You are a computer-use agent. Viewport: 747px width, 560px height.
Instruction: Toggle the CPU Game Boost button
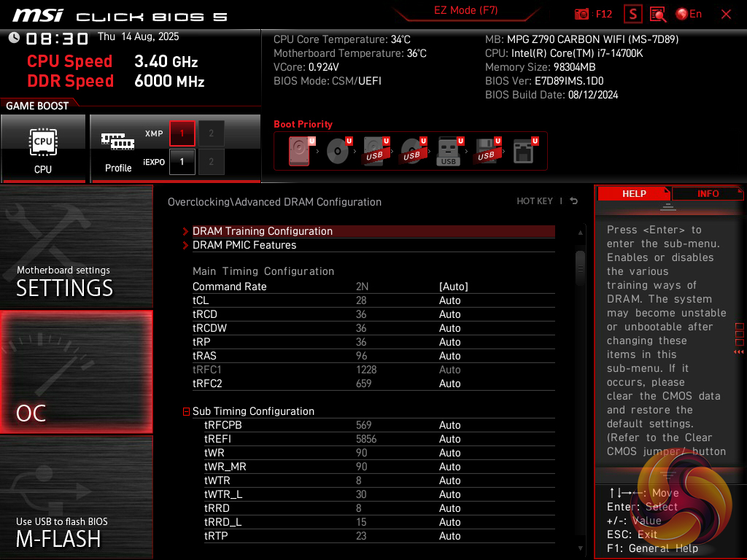click(x=43, y=149)
